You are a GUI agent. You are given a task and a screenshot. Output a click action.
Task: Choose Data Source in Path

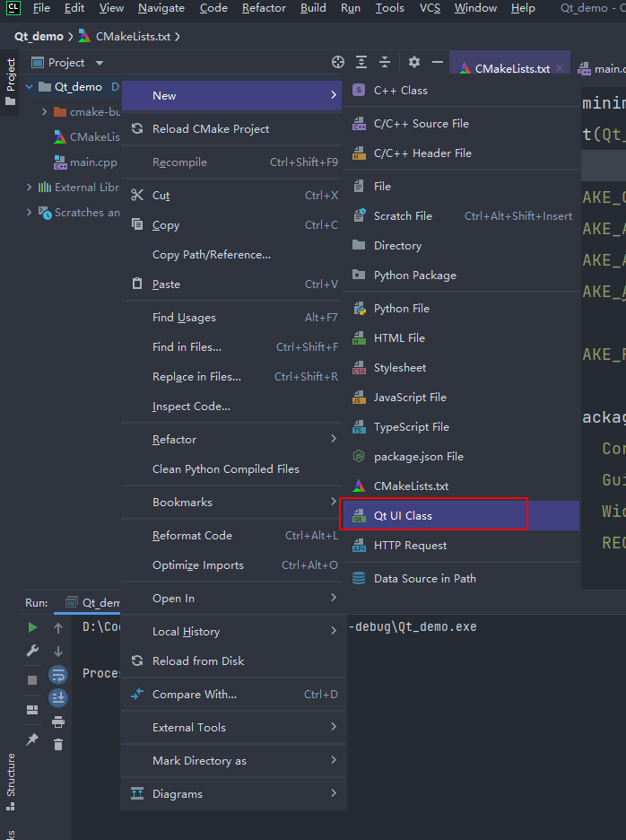pyautogui.click(x=461, y=579)
